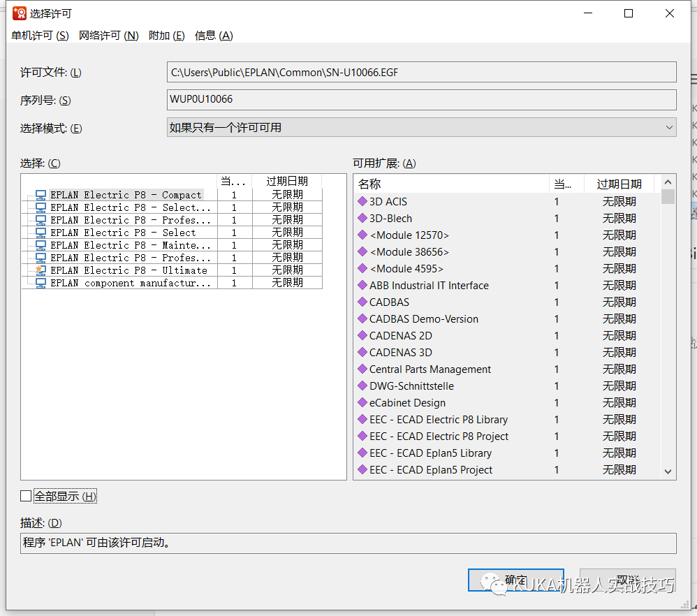Click the diamond icon beside EEC - ECAD Eplan5 Library
697x616 pixels.
(362, 453)
